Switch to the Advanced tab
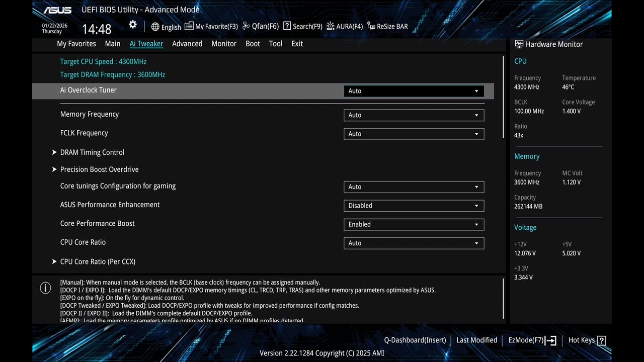 187,44
